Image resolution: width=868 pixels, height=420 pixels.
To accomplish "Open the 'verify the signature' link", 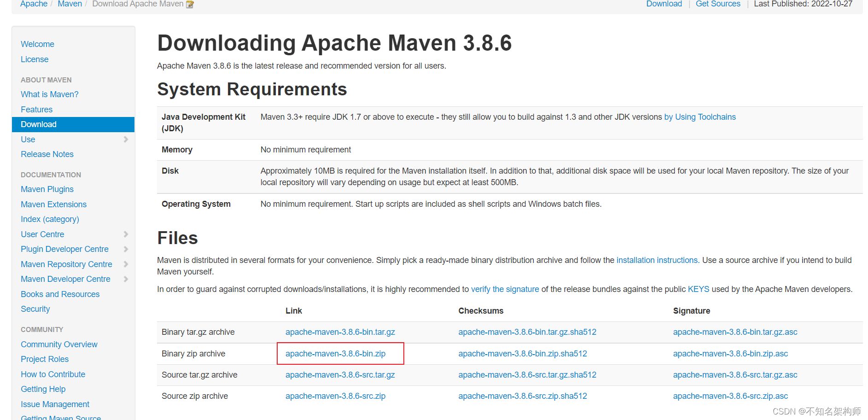I will tap(505, 289).
